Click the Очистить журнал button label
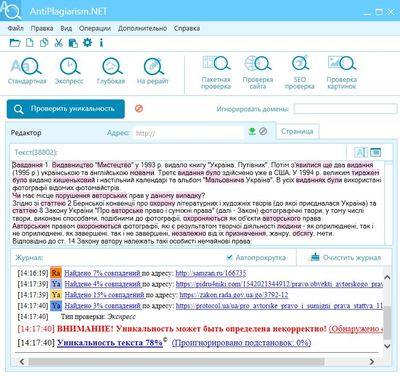400x376 pixels. coord(352,258)
